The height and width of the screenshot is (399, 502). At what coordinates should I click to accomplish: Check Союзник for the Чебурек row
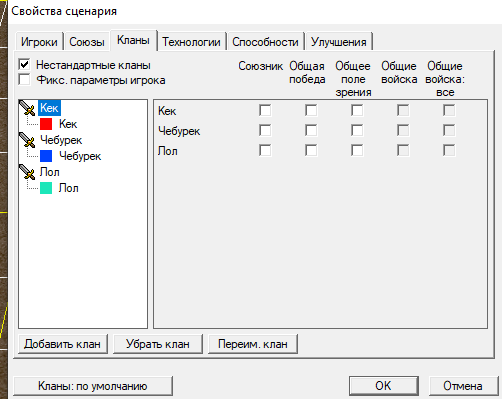tap(265, 130)
